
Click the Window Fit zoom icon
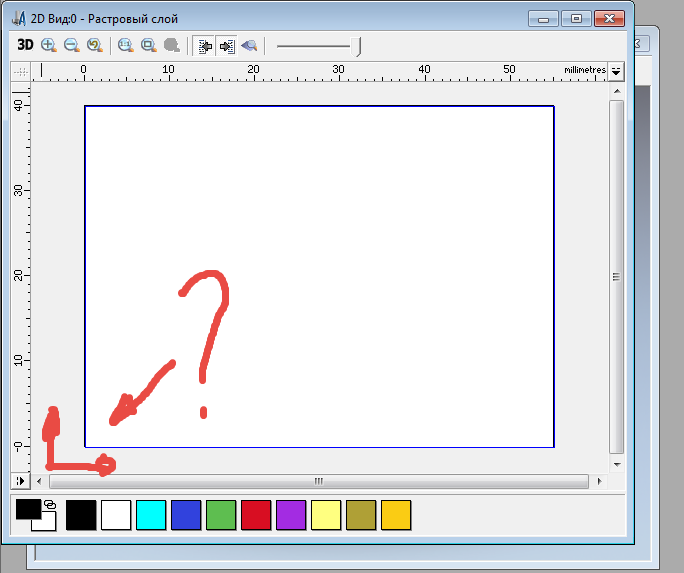(149, 45)
